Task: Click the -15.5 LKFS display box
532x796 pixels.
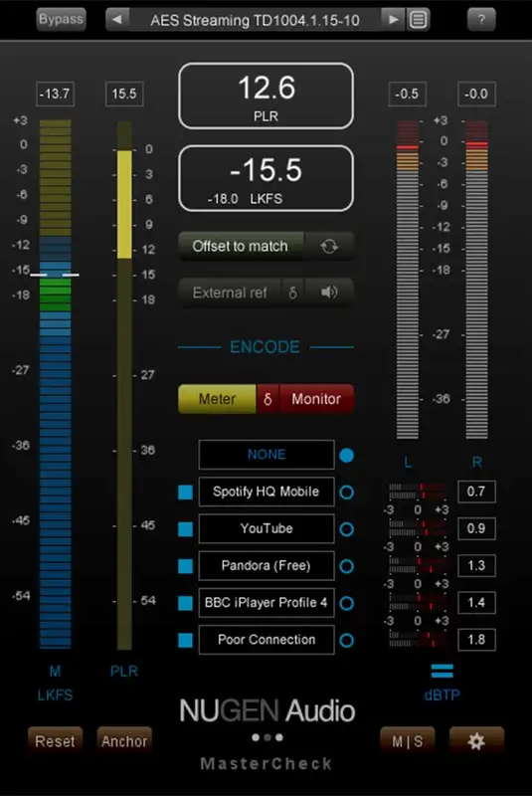Action: click(266, 178)
